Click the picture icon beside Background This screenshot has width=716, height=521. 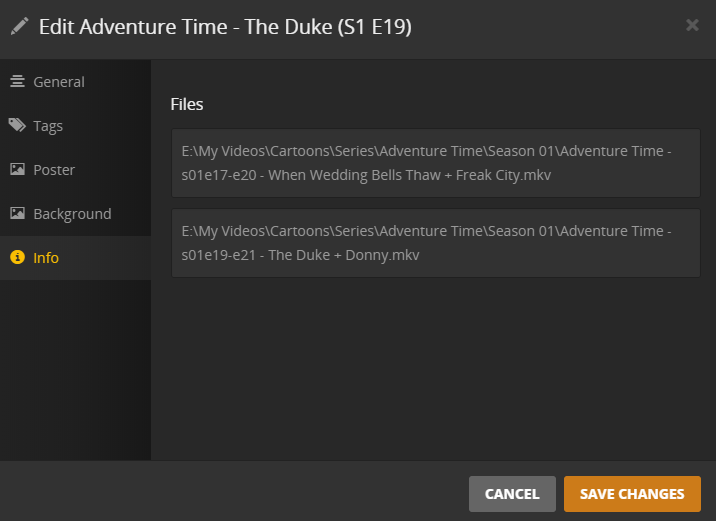pos(17,214)
